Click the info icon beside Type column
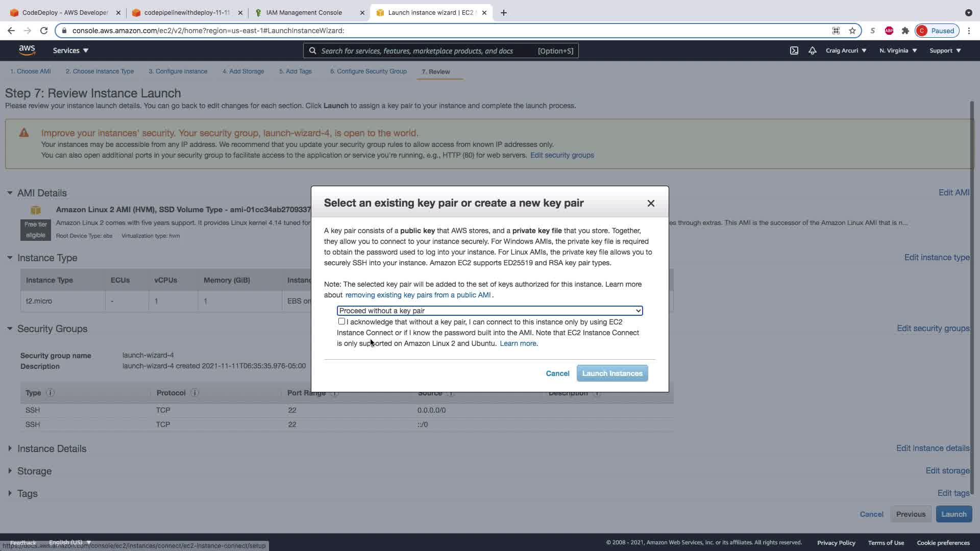The image size is (980, 551). (x=50, y=393)
